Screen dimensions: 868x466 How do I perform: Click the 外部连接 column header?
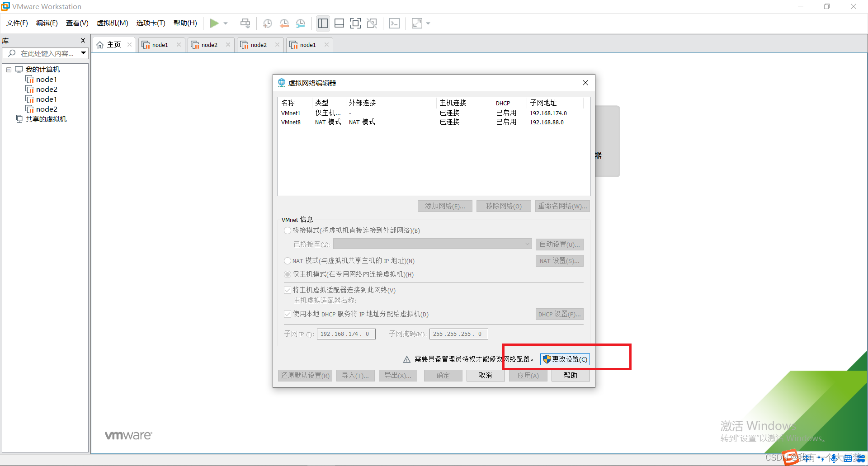tap(391, 103)
